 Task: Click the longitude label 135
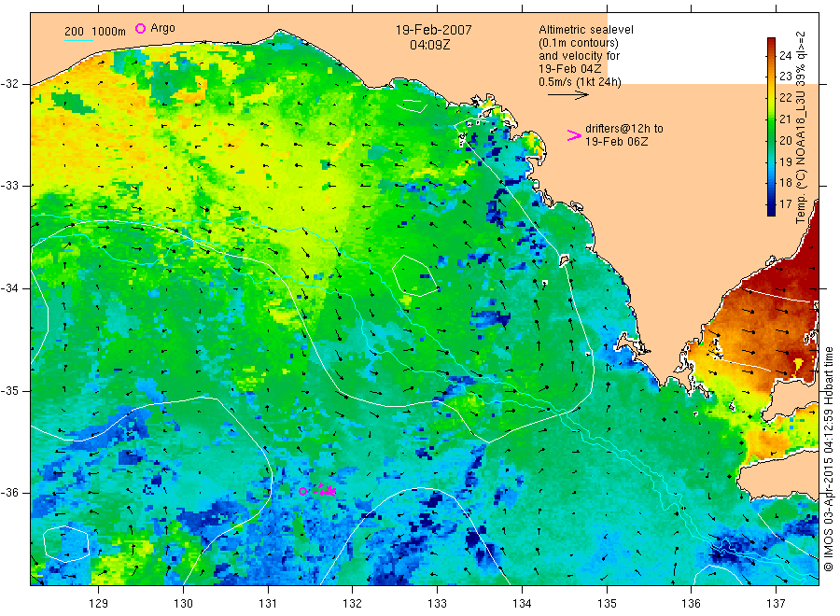pos(607,604)
